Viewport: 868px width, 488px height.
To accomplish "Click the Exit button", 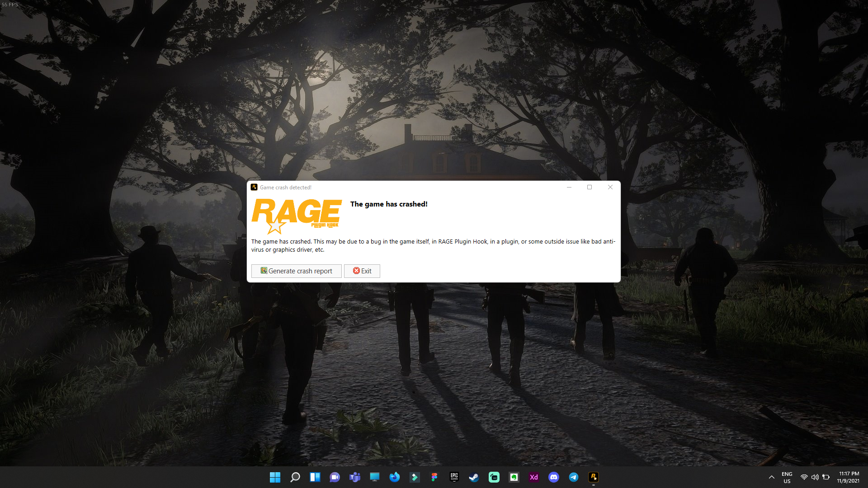I will point(362,271).
